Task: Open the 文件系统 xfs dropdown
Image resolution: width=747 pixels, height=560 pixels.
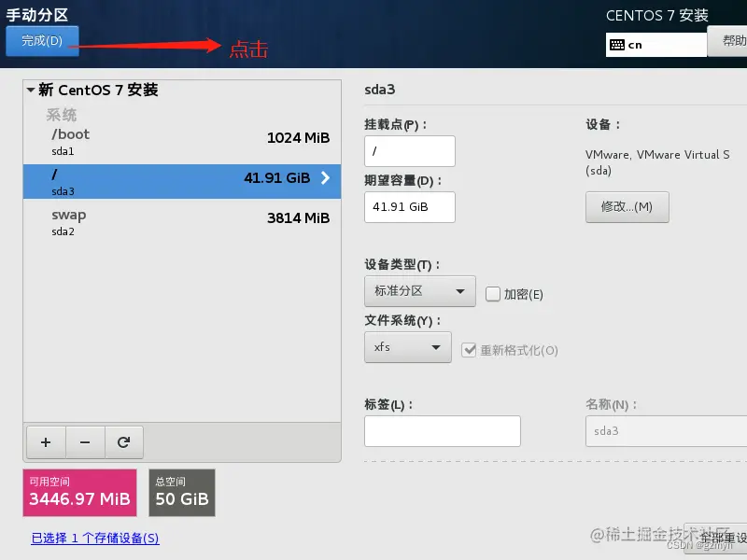Action: click(408, 348)
